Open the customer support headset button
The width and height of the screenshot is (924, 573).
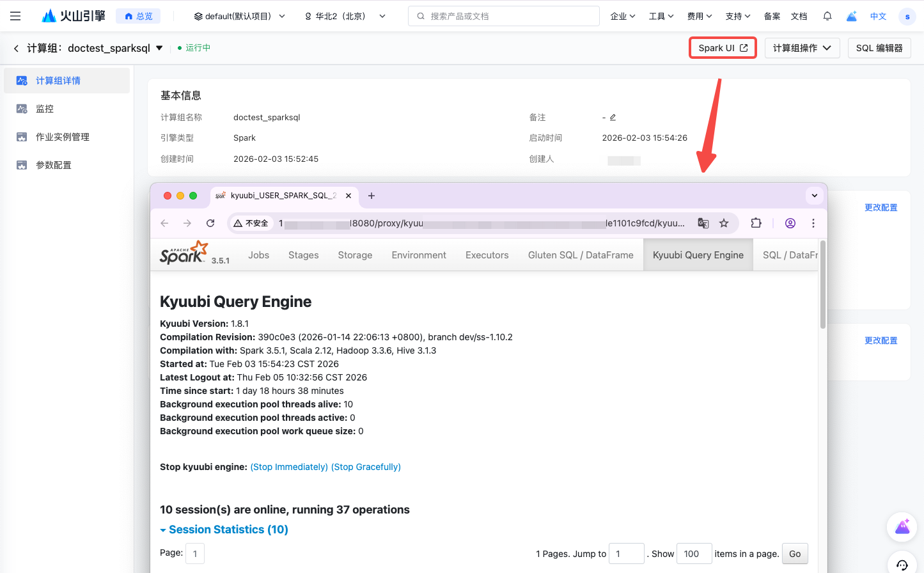click(x=902, y=565)
